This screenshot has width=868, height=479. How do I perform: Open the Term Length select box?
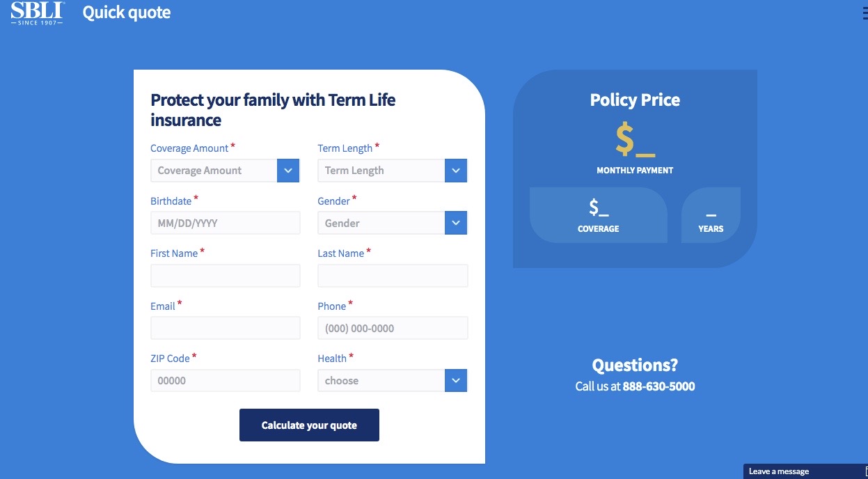tap(381, 171)
